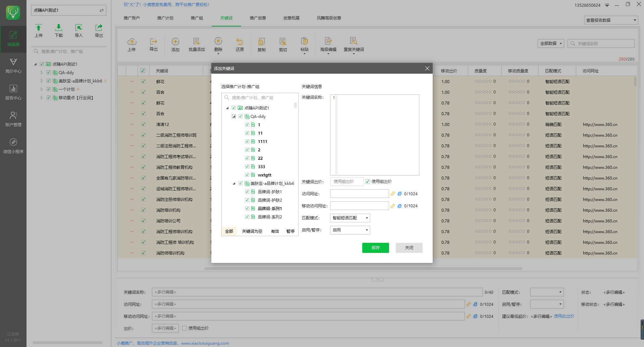Switch to the 推广计划 tab
The image size is (644, 347).
[165, 18]
